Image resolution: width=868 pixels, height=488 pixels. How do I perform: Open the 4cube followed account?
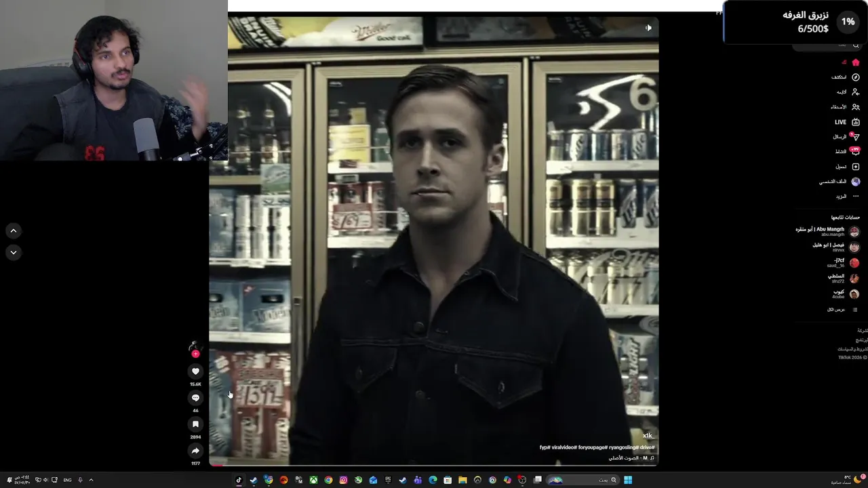pyautogui.click(x=845, y=294)
